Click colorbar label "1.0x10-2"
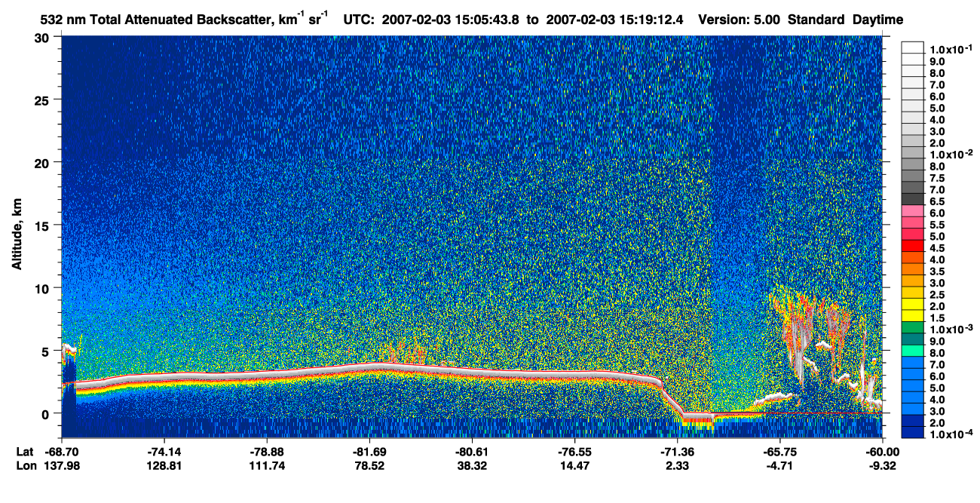The height and width of the screenshot is (503, 980). 951,153
